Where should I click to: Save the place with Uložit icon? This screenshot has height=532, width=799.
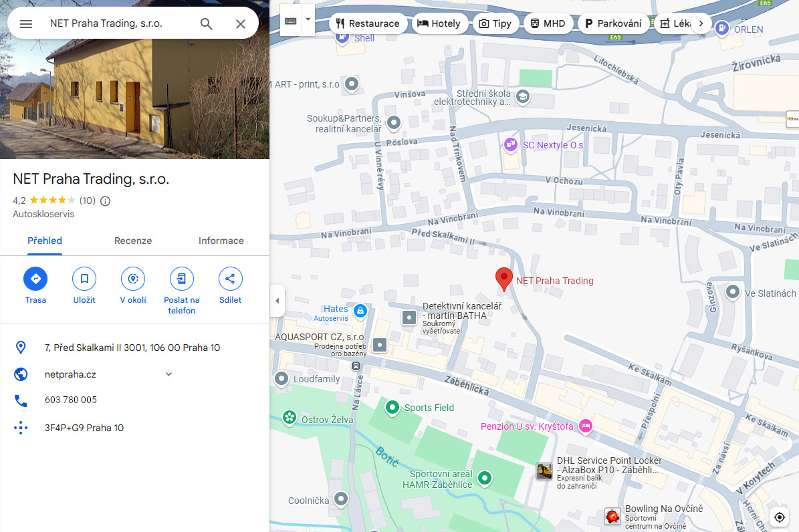(84, 279)
